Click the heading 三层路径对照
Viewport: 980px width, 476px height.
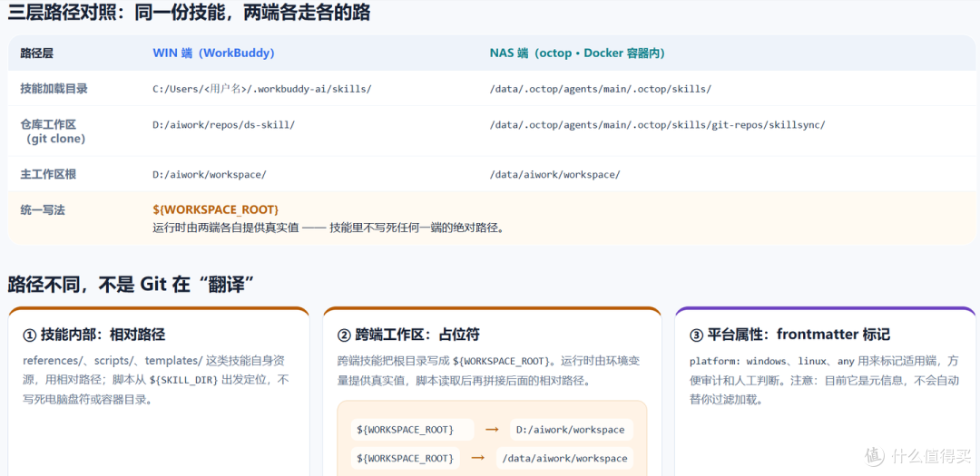[x=189, y=13]
